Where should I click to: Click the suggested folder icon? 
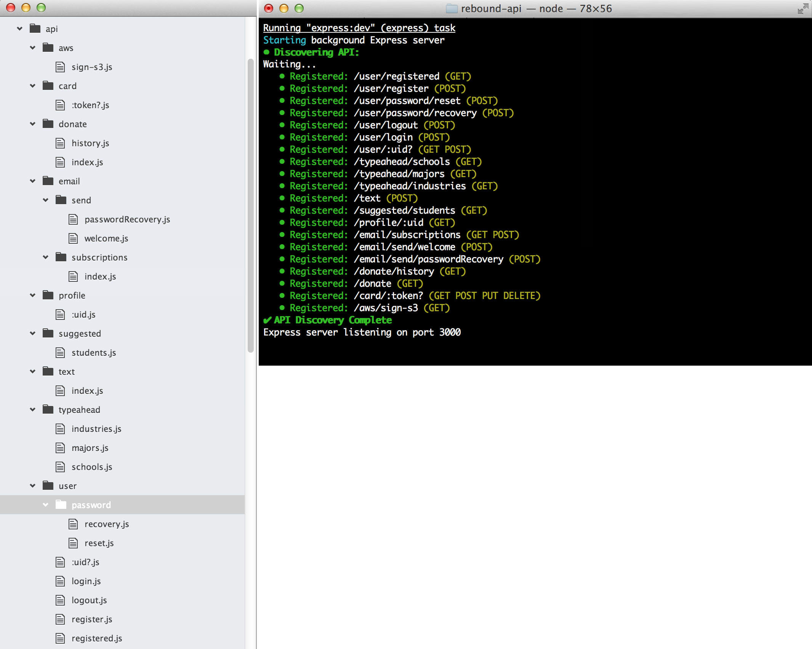48,333
